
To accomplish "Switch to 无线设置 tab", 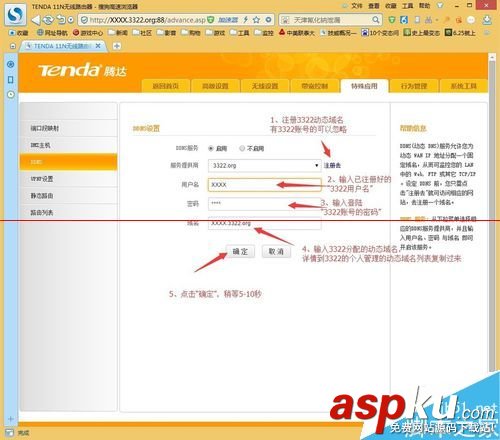I will coord(265,86).
